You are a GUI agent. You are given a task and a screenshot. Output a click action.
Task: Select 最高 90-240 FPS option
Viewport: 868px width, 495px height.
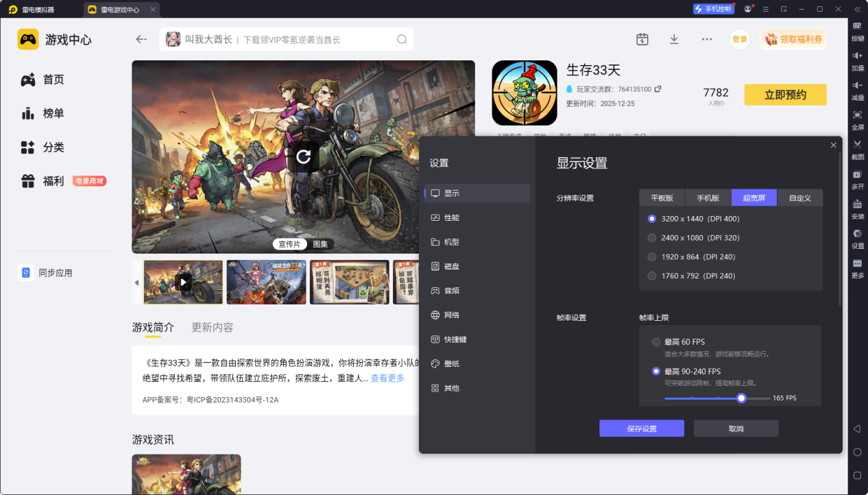656,372
